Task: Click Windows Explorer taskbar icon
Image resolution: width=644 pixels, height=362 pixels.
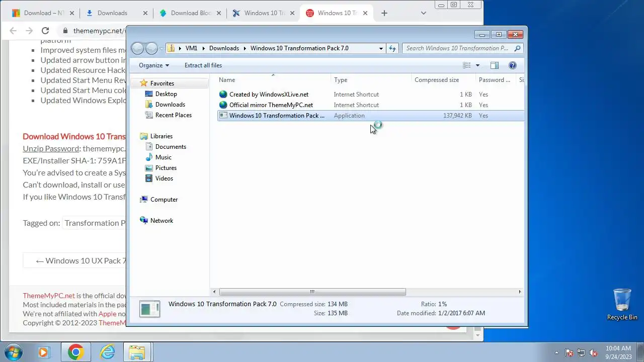Action: point(137,352)
